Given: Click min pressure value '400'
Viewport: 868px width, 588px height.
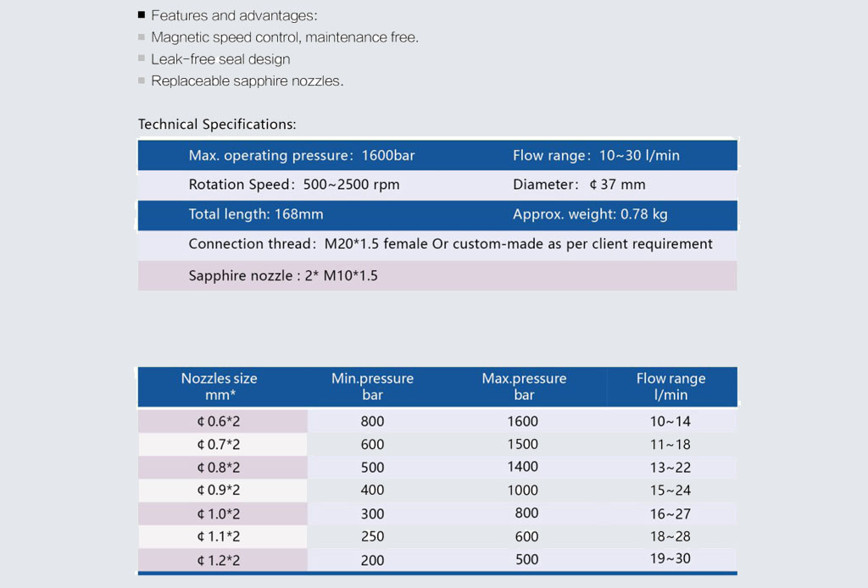Looking at the screenshot, I should 373,490.
